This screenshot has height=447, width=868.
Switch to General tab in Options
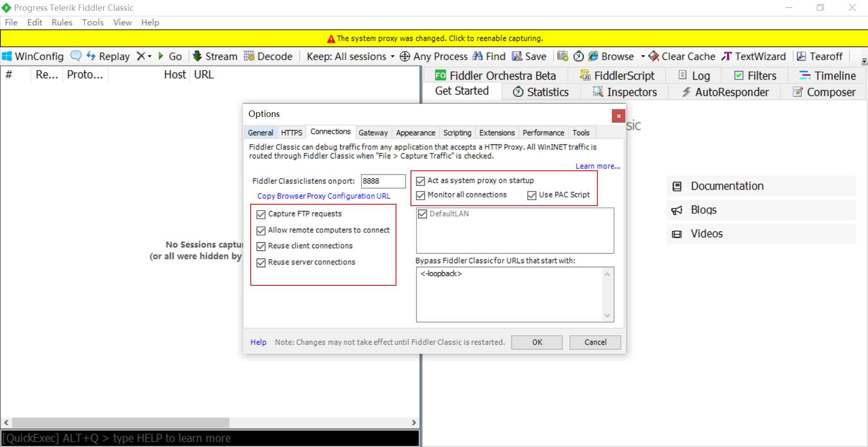click(261, 133)
